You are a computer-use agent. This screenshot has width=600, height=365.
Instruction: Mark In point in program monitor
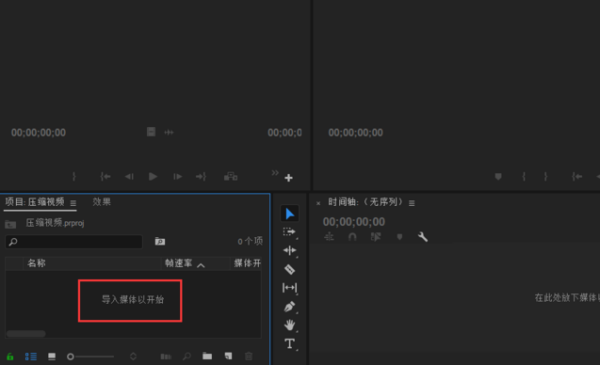click(524, 176)
